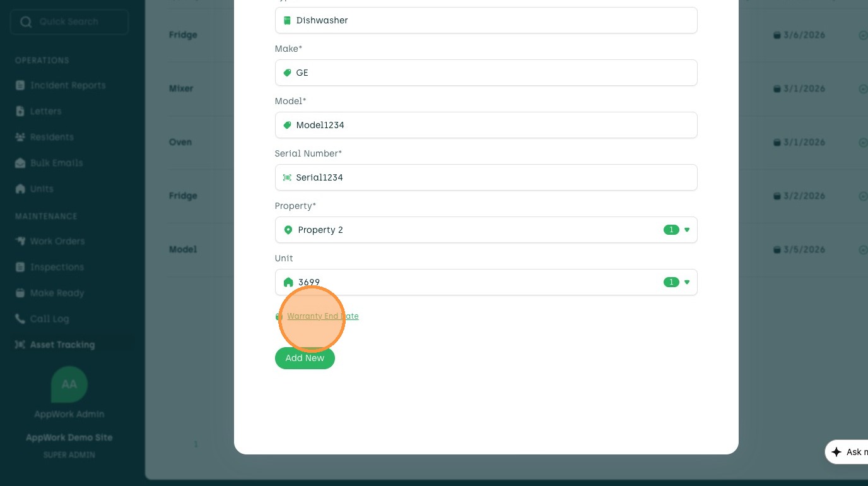This screenshot has height=486, width=868.
Task: Go to Letters in the sidebar
Action: [38, 111]
